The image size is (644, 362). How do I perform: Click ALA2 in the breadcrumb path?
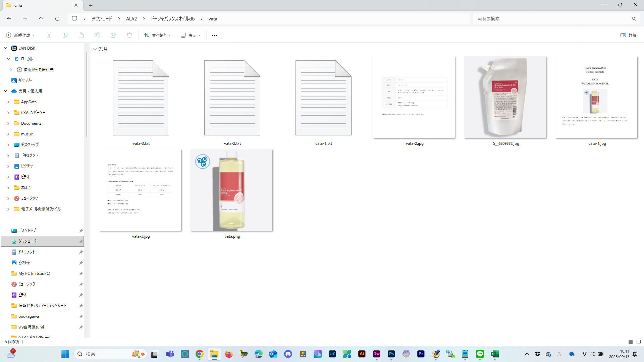[131, 19]
